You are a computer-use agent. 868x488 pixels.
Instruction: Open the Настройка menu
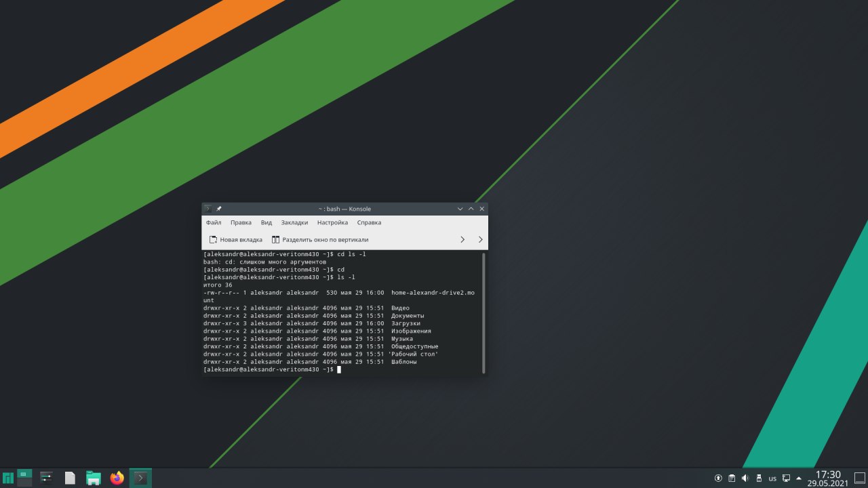(x=332, y=222)
